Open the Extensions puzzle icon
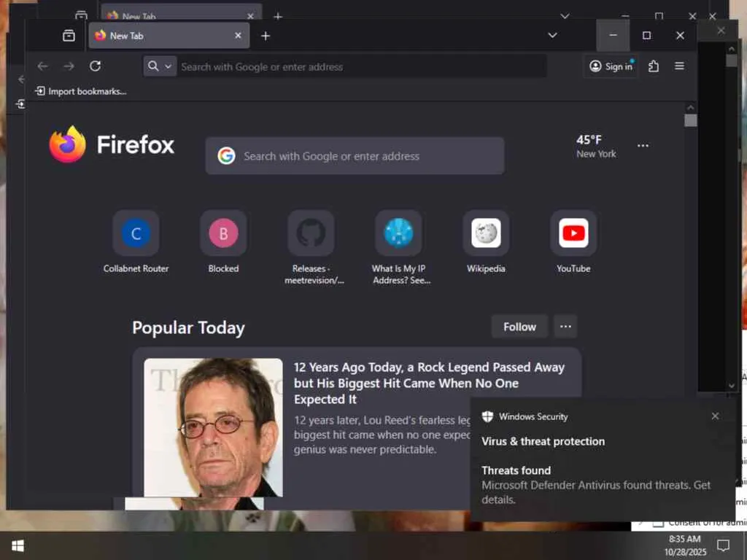Screen dimensions: 747x560 click(x=654, y=66)
